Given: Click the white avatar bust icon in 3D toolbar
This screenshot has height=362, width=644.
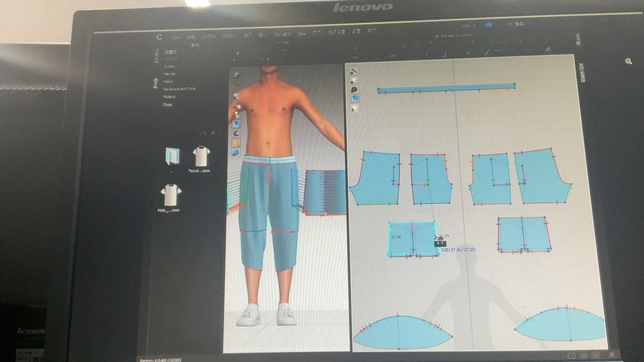Looking at the screenshot, I should [x=236, y=115].
